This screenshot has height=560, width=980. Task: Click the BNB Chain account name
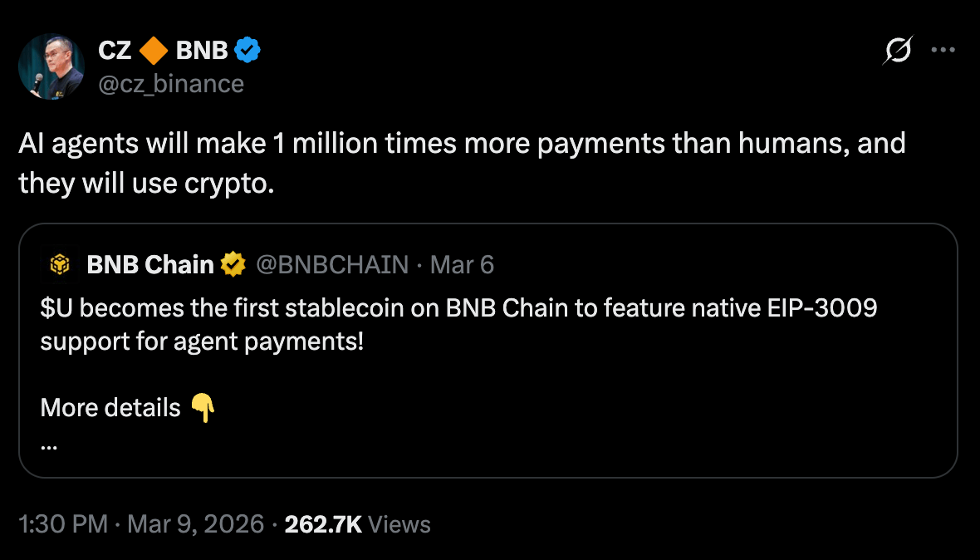[x=149, y=265]
